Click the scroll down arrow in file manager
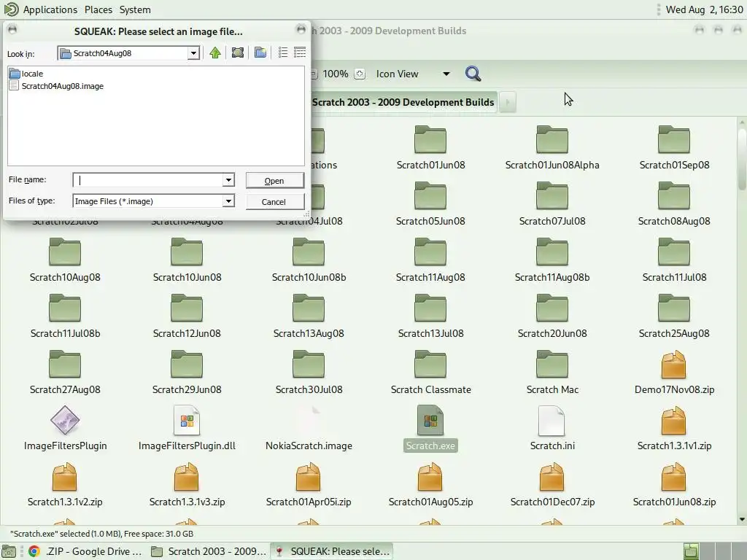The image size is (747, 560). click(742, 519)
